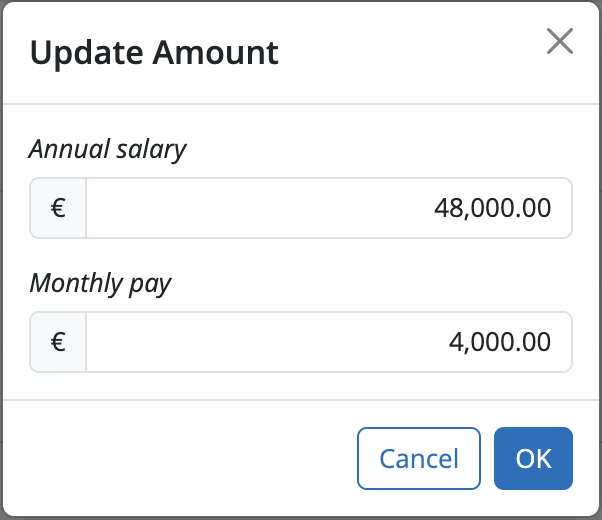Select the currency prefix of the monthly field
This screenshot has height=520, width=602.
tap(58, 342)
